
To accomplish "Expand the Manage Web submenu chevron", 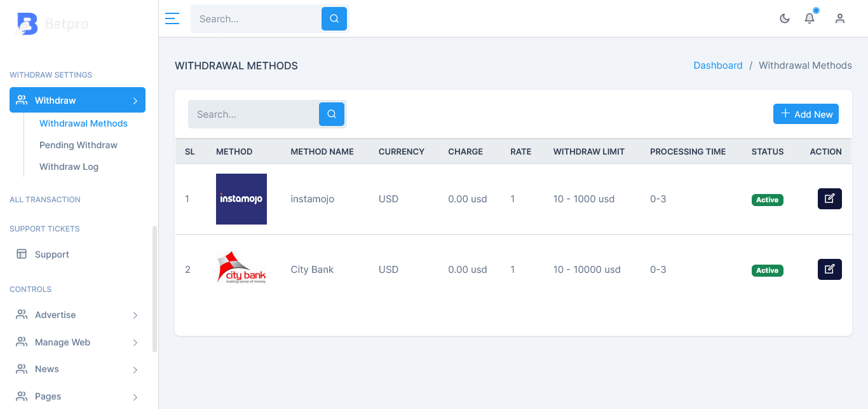I will (x=135, y=343).
